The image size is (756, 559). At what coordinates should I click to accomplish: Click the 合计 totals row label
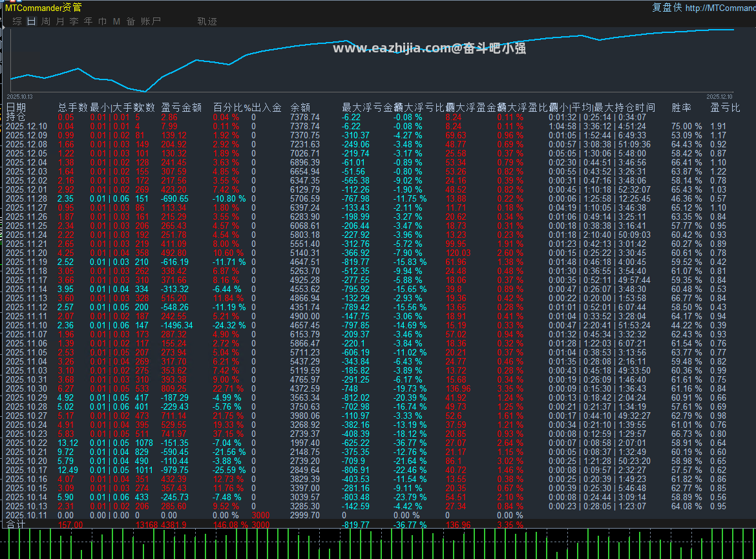pos(16,524)
